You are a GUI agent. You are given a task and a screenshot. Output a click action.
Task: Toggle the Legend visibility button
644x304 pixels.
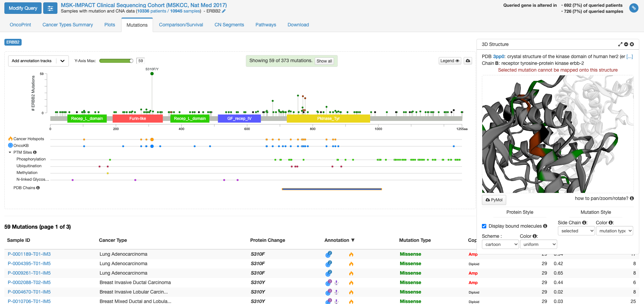(449, 61)
